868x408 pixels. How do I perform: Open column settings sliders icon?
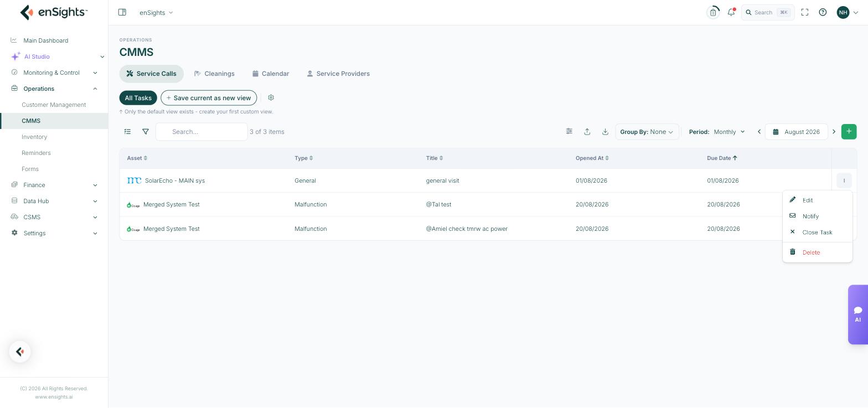(x=569, y=132)
